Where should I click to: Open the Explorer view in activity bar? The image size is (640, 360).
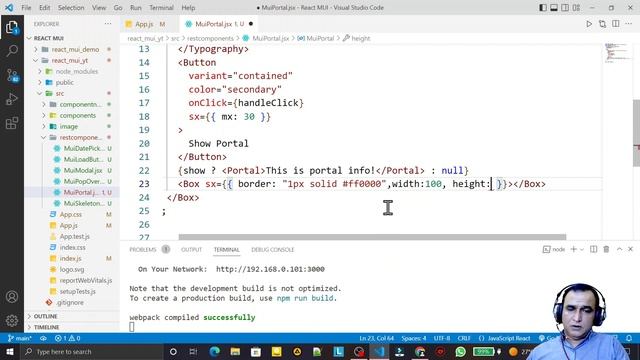coord(12,28)
